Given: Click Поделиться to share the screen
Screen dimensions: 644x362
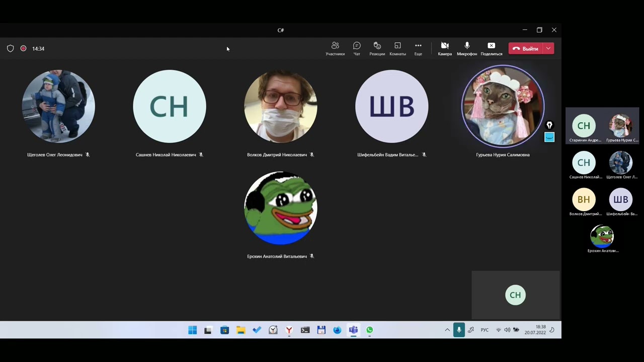Looking at the screenshot, I should [492, 48].
